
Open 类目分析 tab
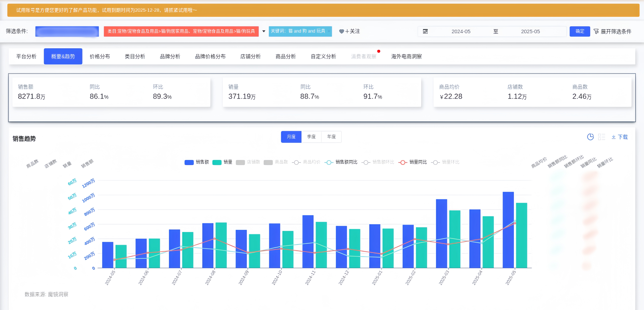(135, 56)
